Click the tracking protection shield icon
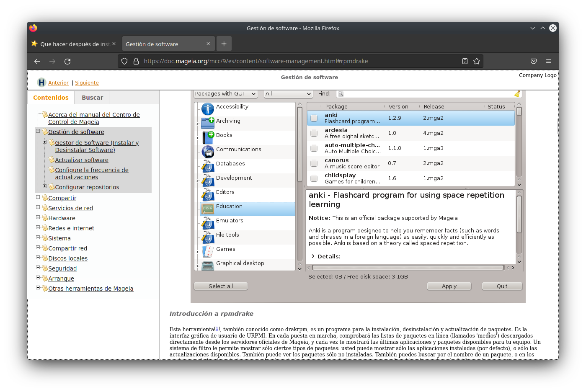The width and height of the screenshot is (586, 392). point(124,61)
